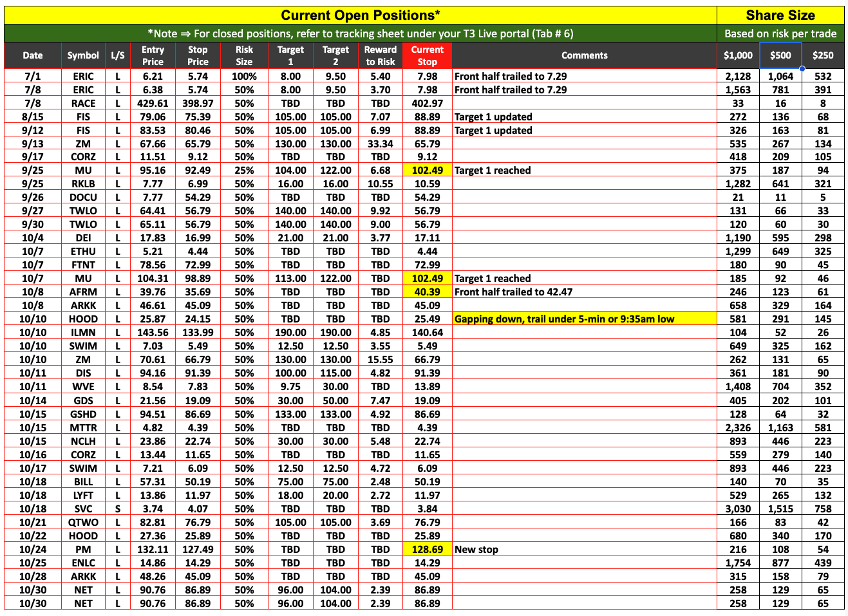Click the Comments column header
The height and width of the screenshot is (616, 848).
click(x=584, y=55)
